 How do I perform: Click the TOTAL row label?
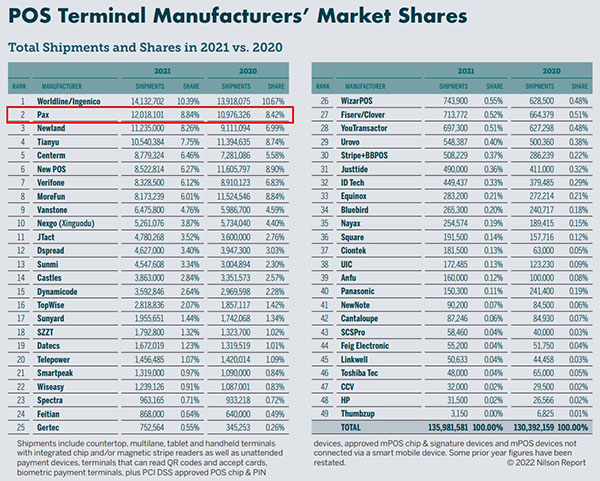tap(351, 427)
